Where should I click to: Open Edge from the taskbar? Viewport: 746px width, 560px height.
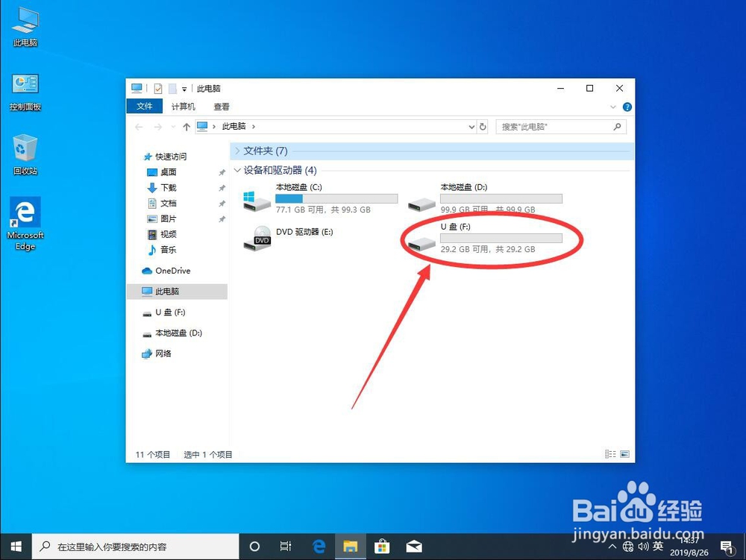(x=319, y=547)
